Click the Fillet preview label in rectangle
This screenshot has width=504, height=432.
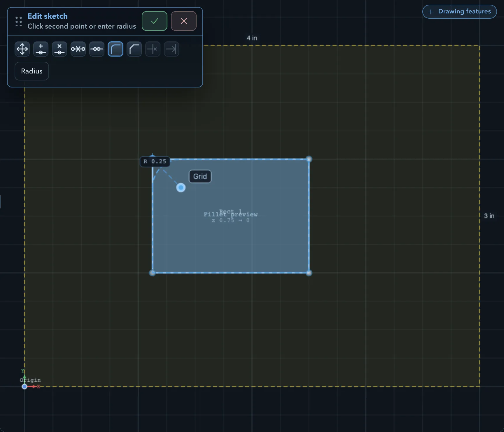pyautogui.click(x=231, y=215)
